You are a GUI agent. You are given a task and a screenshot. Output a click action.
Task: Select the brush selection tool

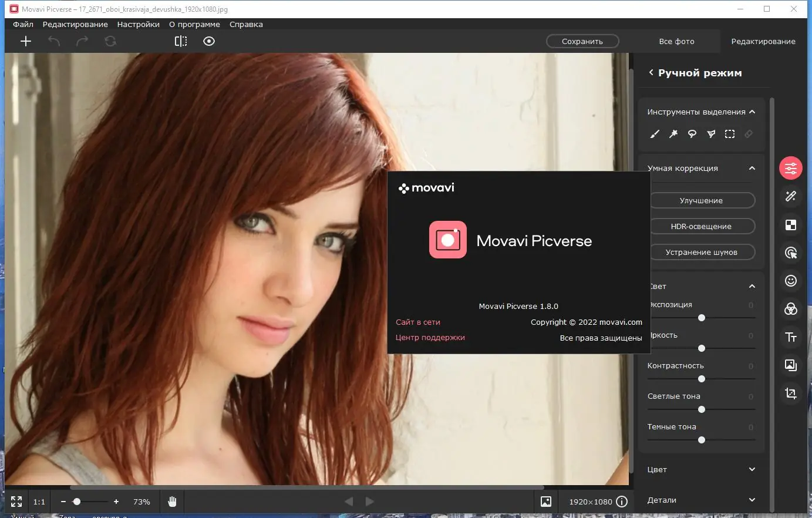(655, 134)
